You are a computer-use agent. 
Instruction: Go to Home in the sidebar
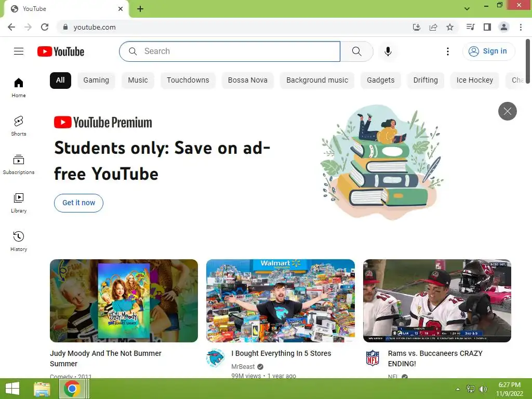pyautogui.click(x=19, y=87)
